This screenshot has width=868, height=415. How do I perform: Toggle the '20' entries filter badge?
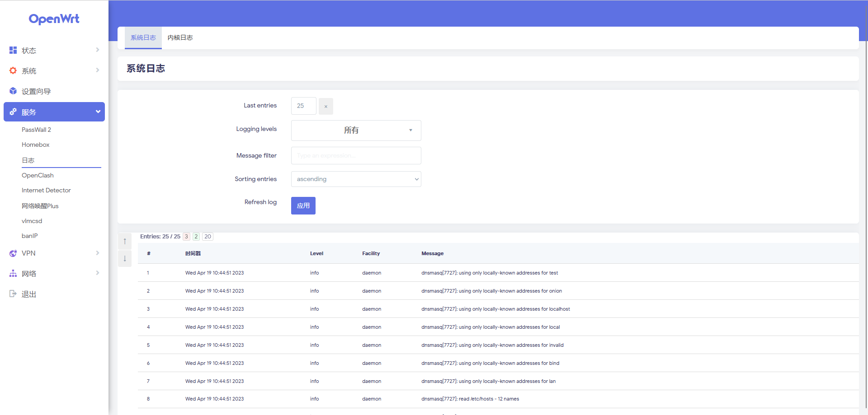[x=208, y=236]
